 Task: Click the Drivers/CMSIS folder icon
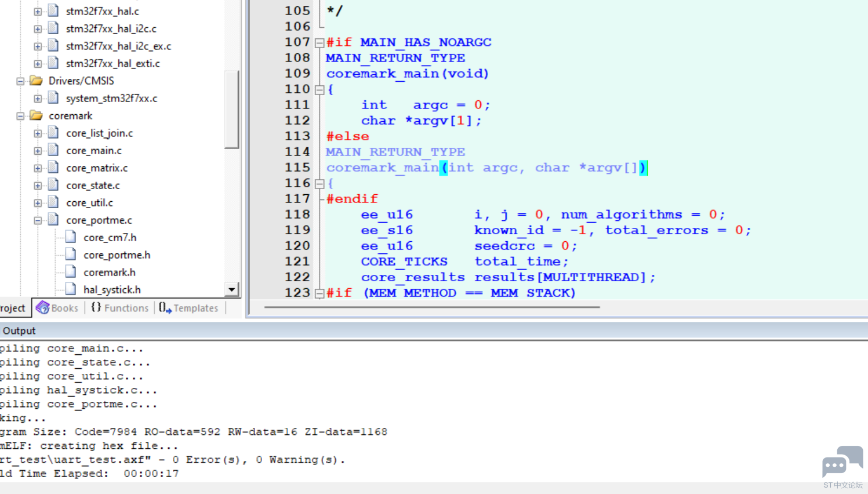[x=37, y=81]
